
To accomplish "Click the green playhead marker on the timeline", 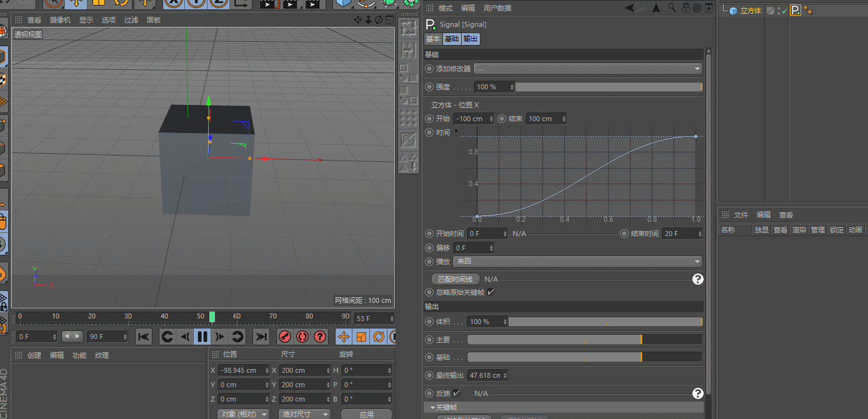I will (x=212, y=317).
